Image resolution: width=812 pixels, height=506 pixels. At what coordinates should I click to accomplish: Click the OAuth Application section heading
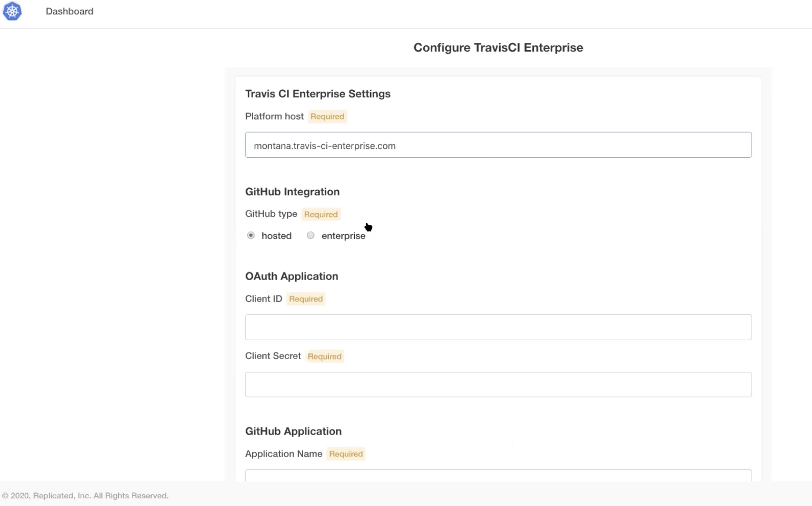click(292, 276)
